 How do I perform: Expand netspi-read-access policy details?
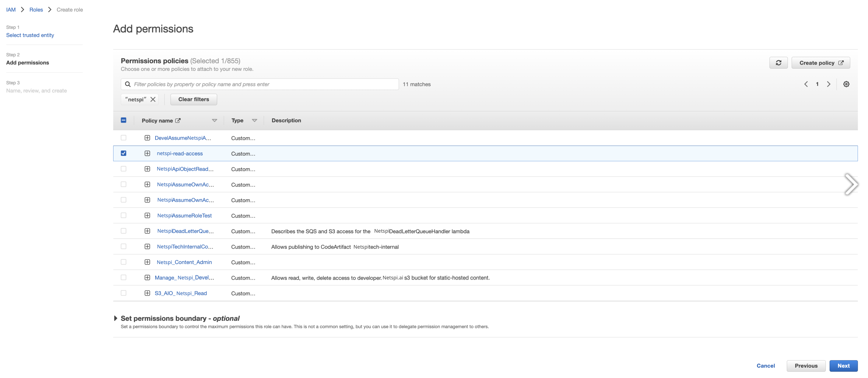point(147,153)
